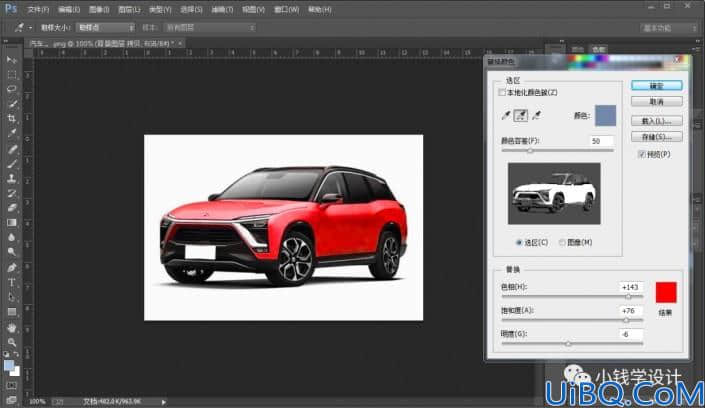Select the Pen tool

click(12, 268)
